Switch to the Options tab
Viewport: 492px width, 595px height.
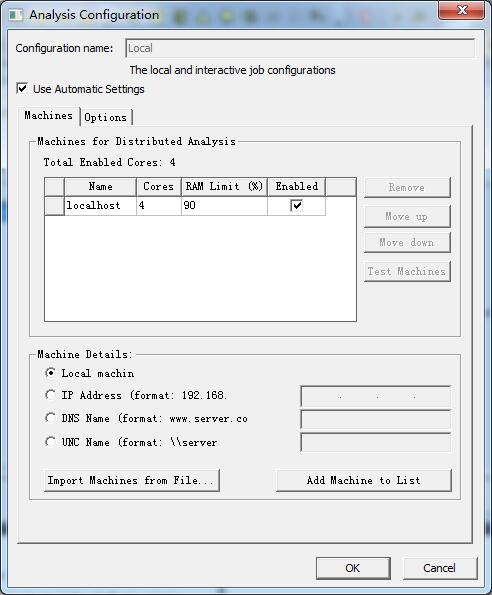pos(106,117)
